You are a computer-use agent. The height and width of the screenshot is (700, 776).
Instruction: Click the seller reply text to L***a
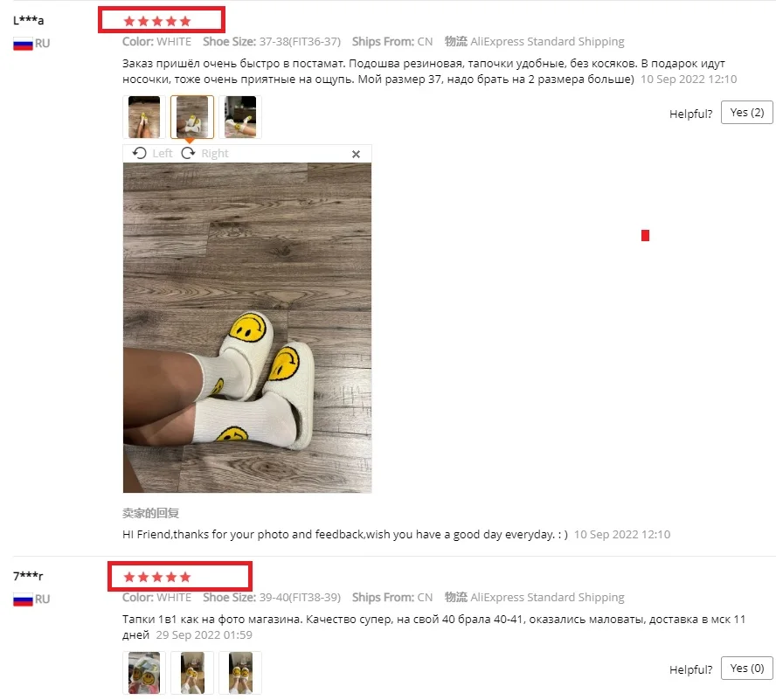click(345, 535)
